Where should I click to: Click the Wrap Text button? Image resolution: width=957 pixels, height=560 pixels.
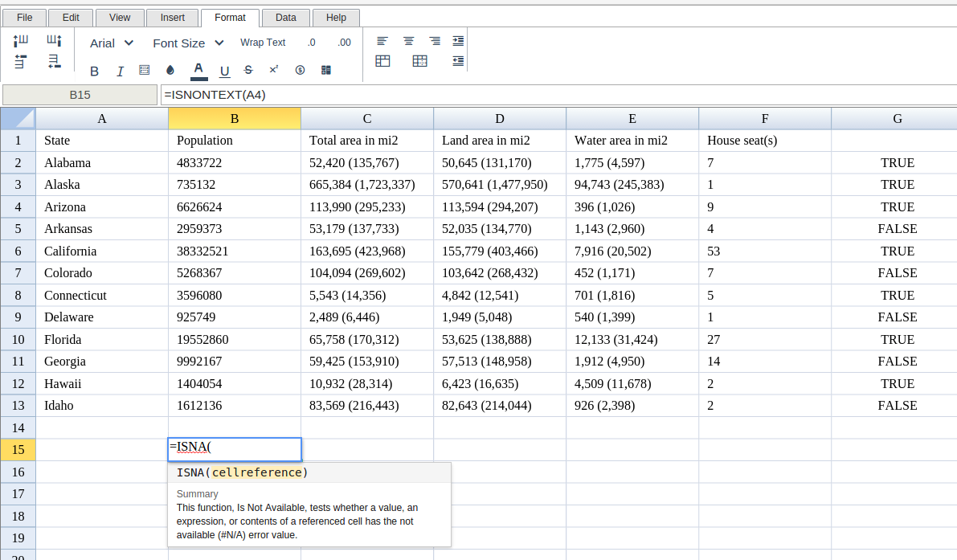pyautogui.click(x=263, y=43)
